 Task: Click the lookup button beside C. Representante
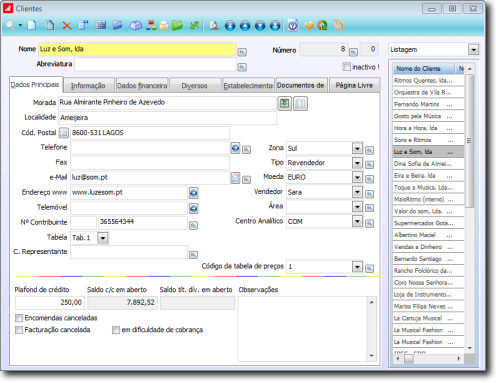[x=193, y=255]
